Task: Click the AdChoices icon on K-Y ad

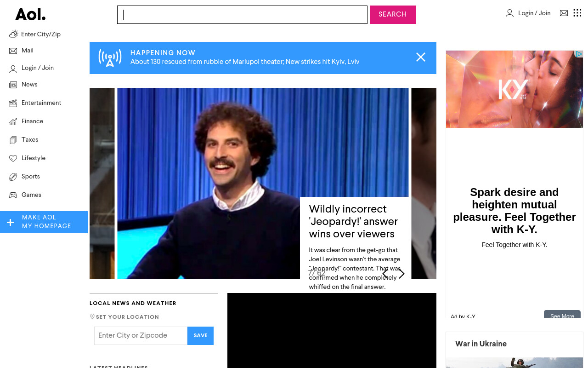Action: (579, 54)
